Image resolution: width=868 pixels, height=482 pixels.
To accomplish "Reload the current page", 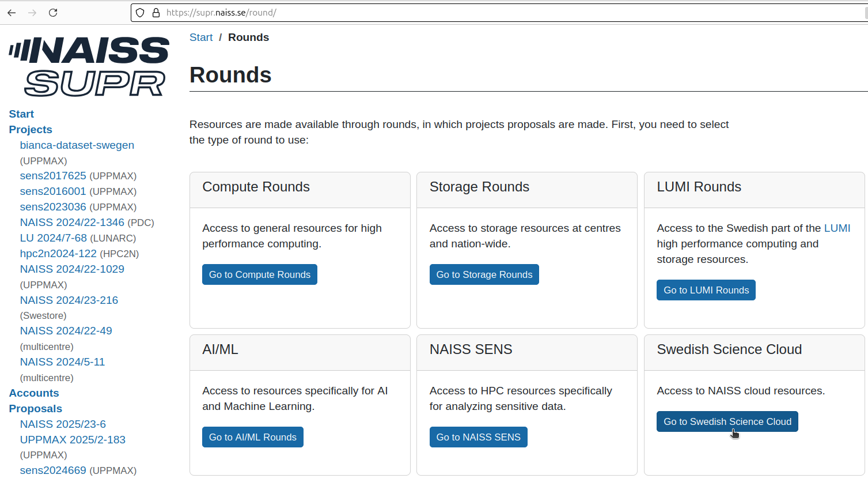I will pyautogui.click(x=52, y=12).
